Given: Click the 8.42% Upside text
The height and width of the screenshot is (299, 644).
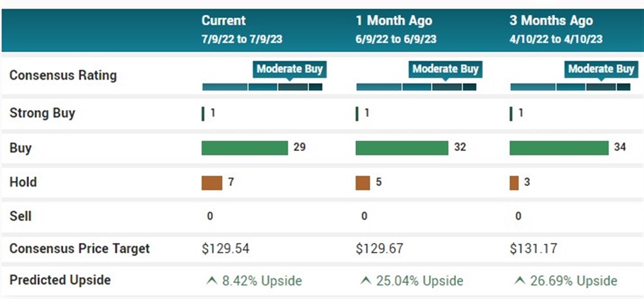Looking at the screenshot, I should tap(262, 281).
